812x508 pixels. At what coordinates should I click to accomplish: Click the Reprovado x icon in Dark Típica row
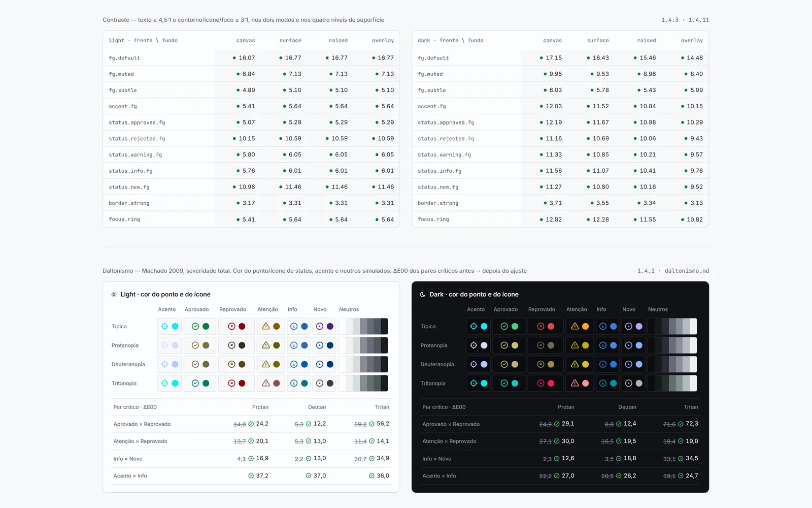[540, 326]
